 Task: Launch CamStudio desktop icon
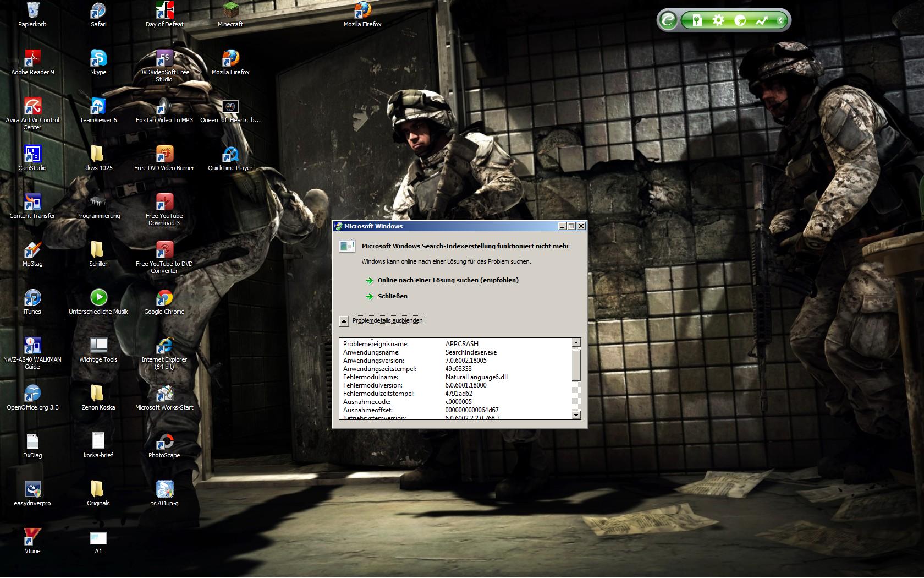(x=32, y=154)
